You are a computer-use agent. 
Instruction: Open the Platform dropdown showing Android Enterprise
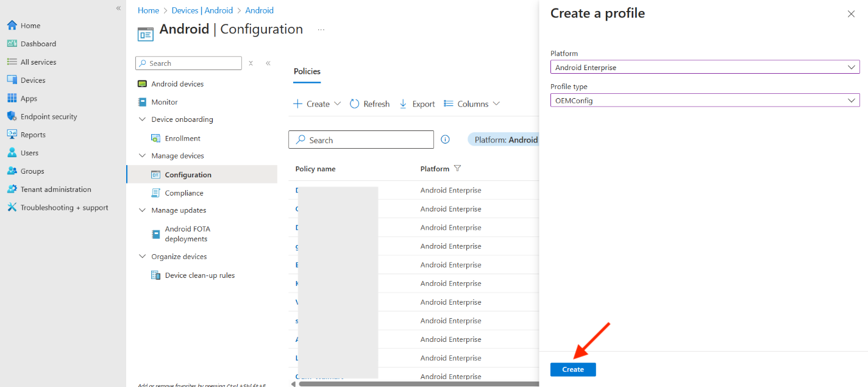click(705, 67)
